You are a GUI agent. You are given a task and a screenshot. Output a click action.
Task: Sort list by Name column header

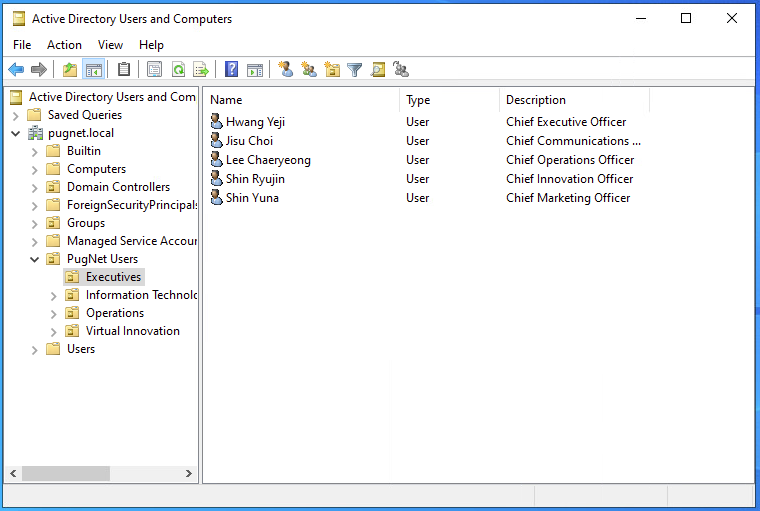pyautogui.click(x=301, y=100)
